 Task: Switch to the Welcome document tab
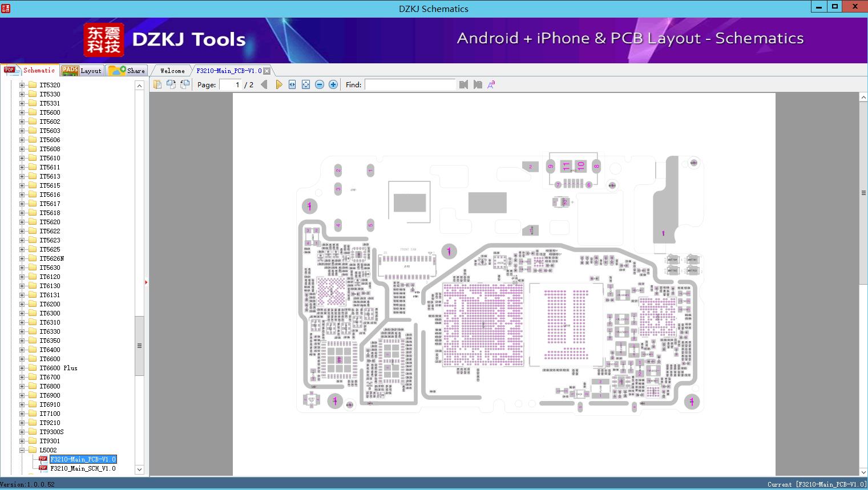[172, 71]
